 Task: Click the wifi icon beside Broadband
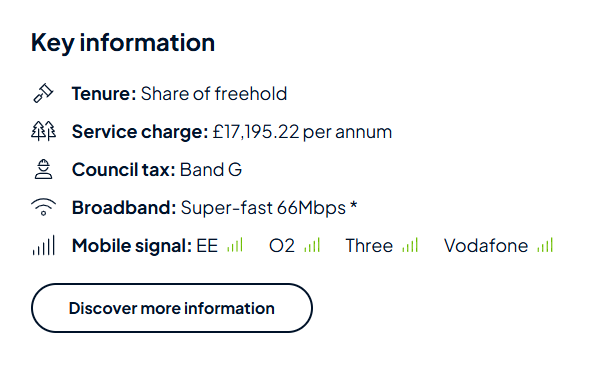point(43,207)
